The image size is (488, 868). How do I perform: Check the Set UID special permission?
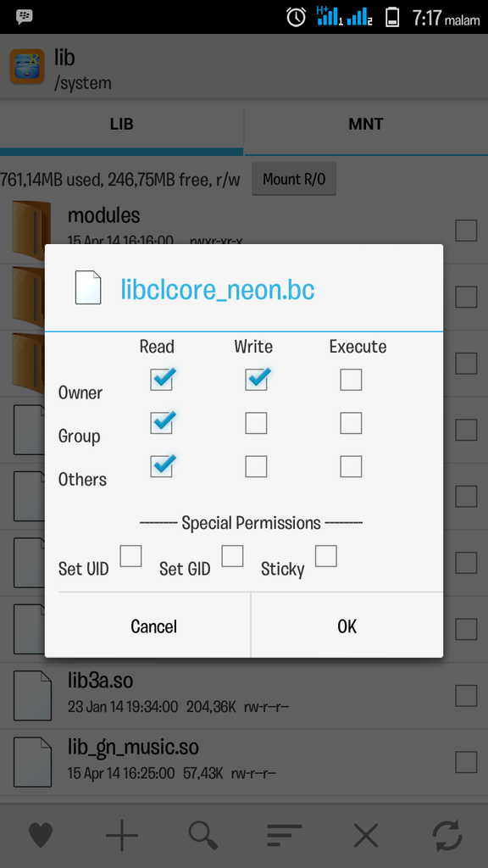pos(130,556)
